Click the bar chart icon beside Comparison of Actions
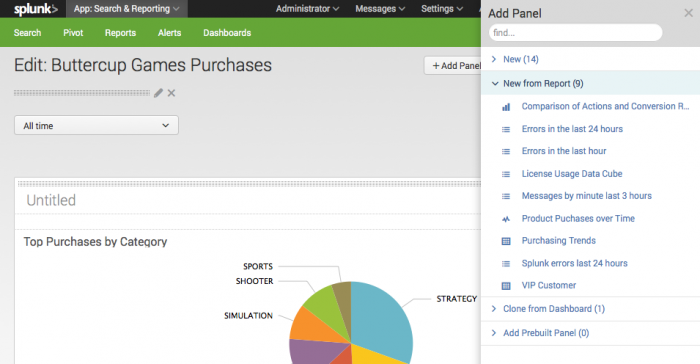Screen dimensions: 700x364 point(506,107)
